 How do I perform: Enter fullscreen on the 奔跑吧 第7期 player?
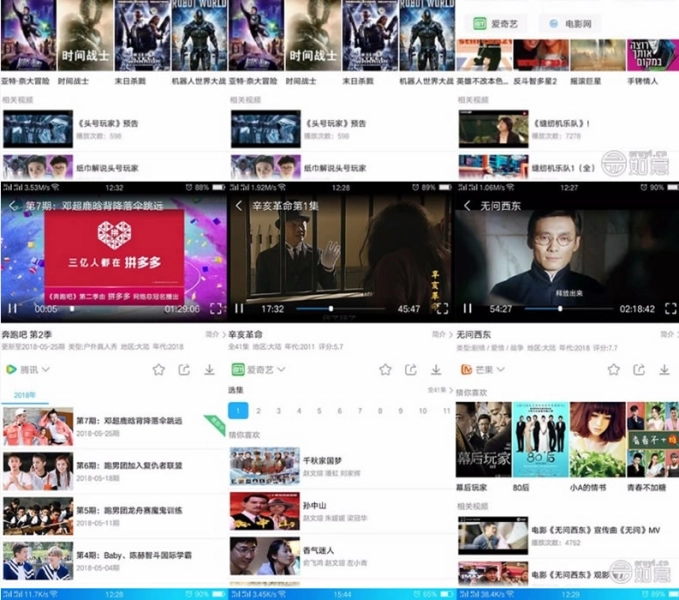pyautogui.click(x=216, y=309)
